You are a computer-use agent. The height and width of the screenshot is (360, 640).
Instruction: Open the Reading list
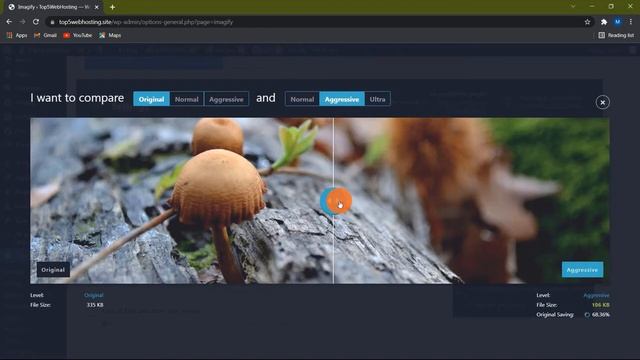[x=616, y=36]
